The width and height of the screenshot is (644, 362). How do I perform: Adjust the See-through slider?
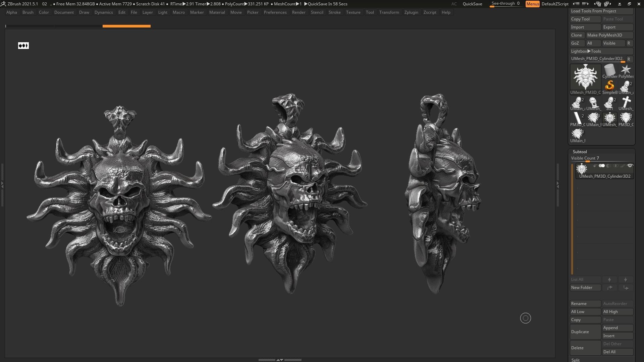tap(505, 4)
